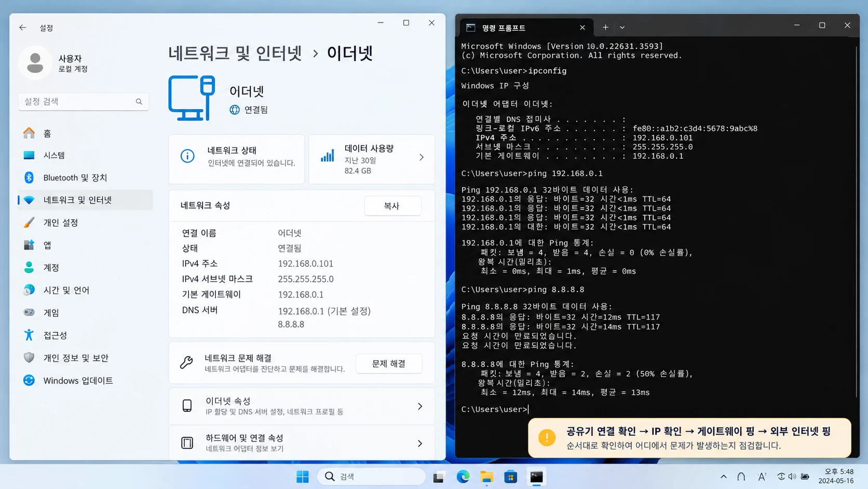Screen dimensions: 868x489
Task: Close the 명령 프롬프트 tab
Action: click(x=582, y=28)
